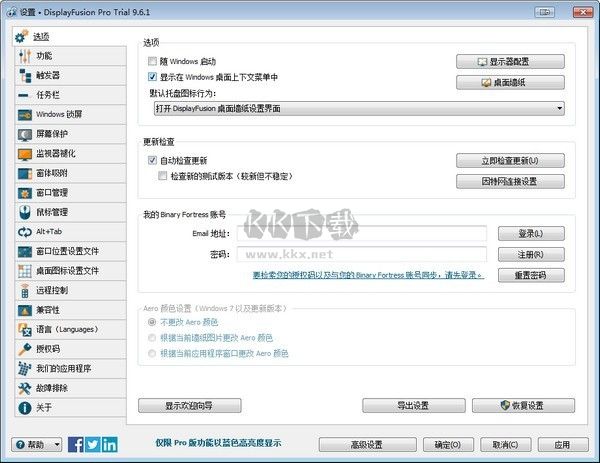This screenshot has width=600, height=463.
Task: Click the 桌面墙纸 wallpaper icon button
Action: (x=510, y=82)
